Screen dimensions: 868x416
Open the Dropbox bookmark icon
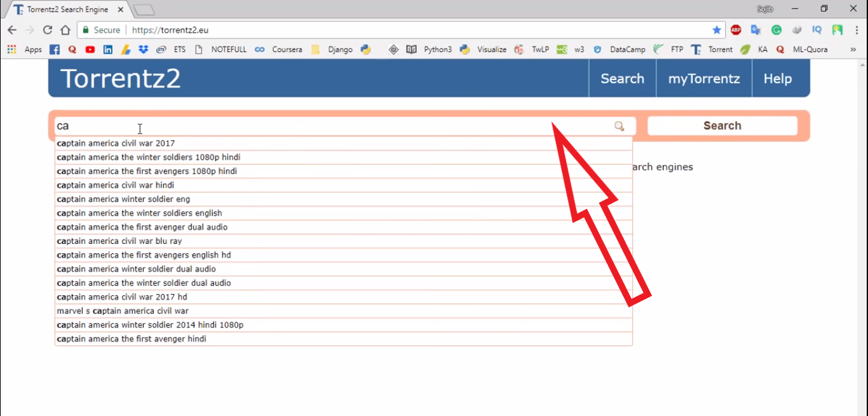coord(144,50)
